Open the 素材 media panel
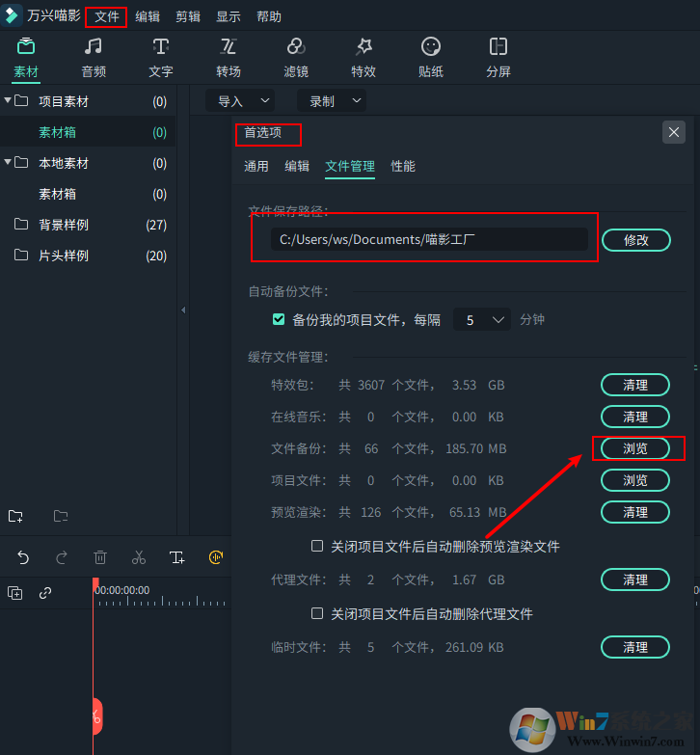 click(26, 58)
